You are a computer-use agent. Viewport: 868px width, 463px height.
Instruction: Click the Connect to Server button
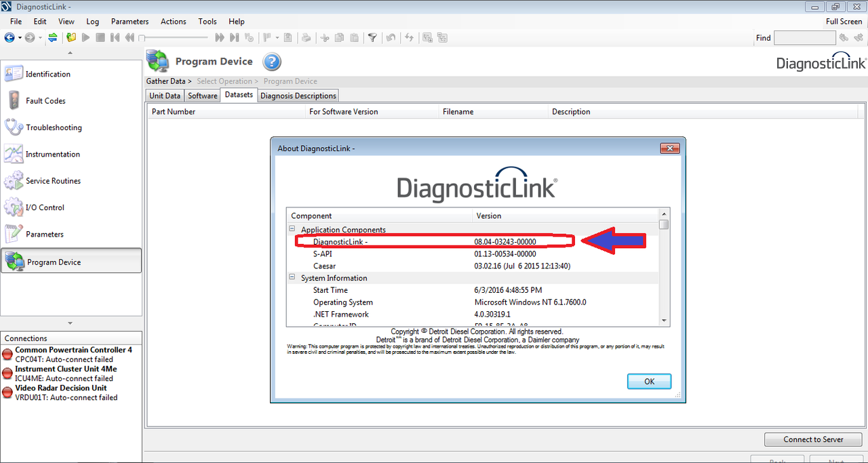pos(813,439)
